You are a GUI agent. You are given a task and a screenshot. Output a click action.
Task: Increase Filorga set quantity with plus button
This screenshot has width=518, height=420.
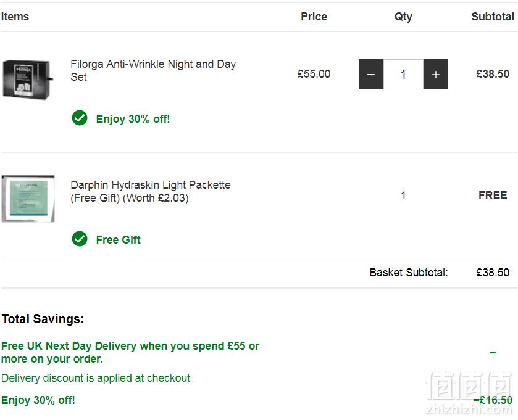coord(436,74)
